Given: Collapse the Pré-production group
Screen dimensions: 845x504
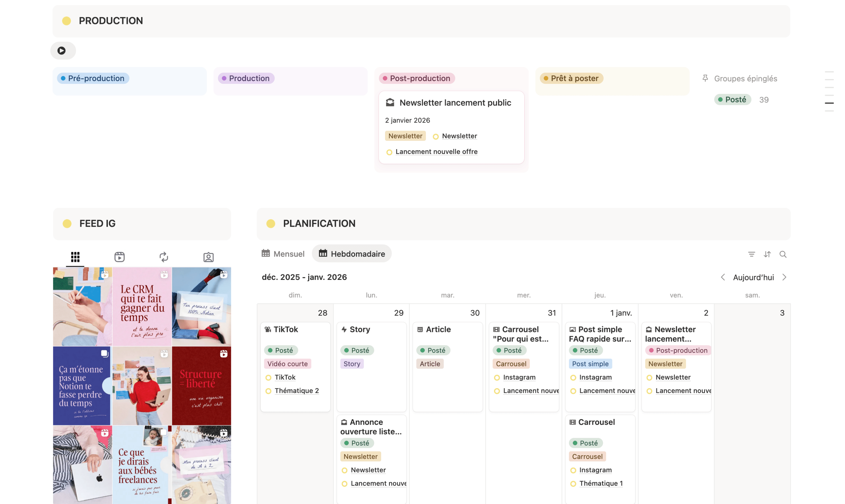Looking at the screenshot, I should coord(93,78).
